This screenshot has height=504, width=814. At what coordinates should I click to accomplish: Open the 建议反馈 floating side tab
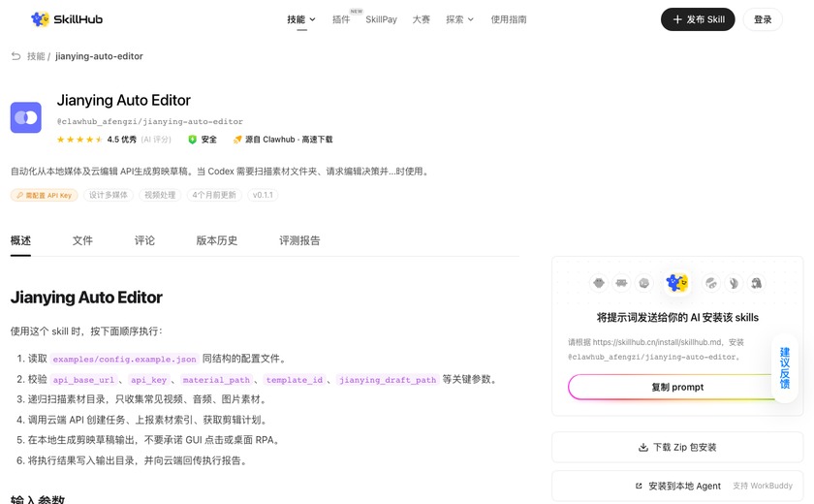click(x=784, y=367)
